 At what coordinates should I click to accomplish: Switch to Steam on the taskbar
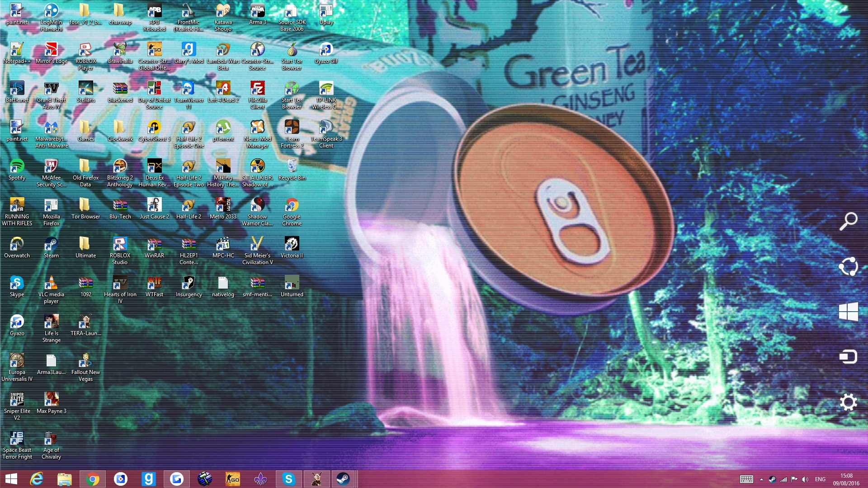click(x=343, y=479)
